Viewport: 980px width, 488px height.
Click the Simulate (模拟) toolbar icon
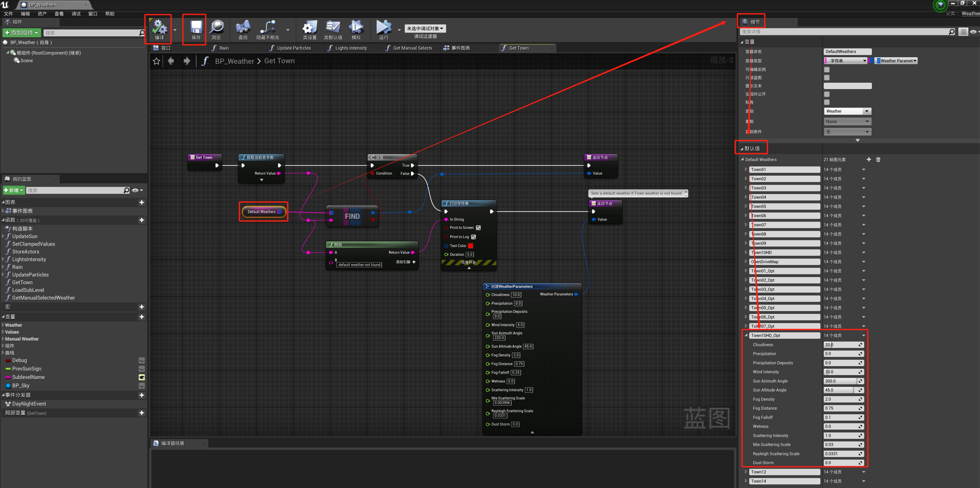356,27
